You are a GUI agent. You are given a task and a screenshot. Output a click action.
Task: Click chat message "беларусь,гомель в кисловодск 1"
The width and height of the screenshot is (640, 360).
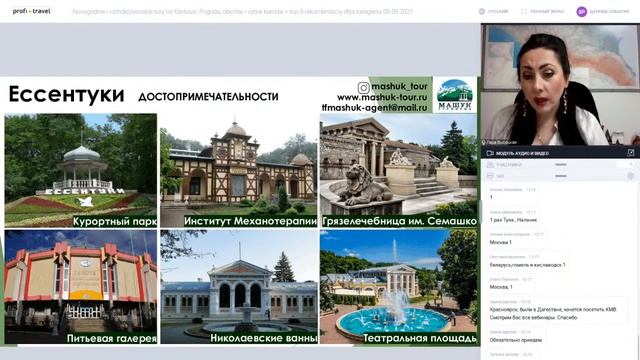527,265
